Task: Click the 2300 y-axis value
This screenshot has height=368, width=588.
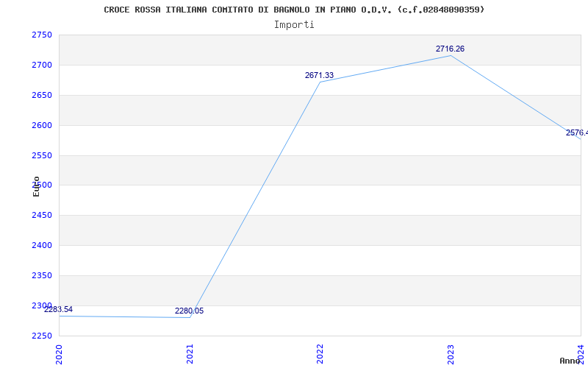Action: coord(42,305)
